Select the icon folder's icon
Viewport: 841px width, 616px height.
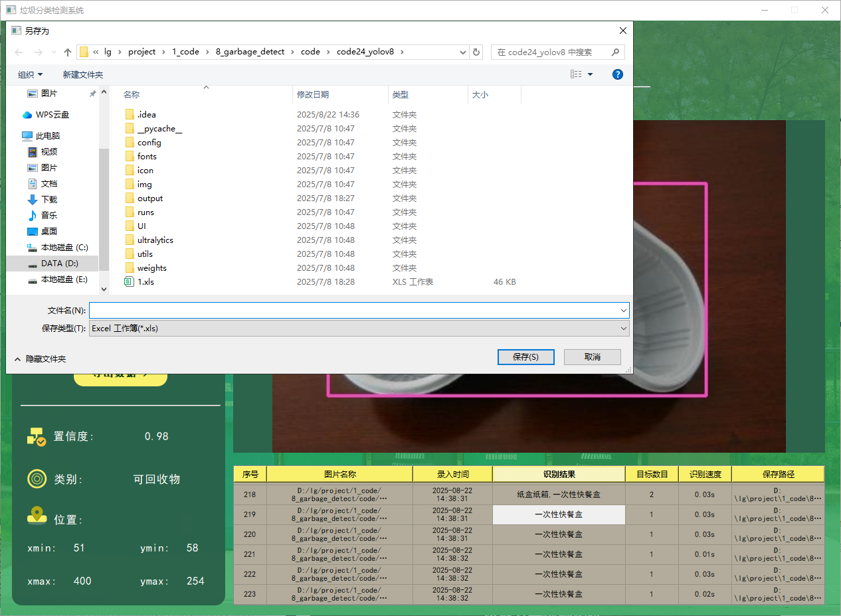point(130,171)
